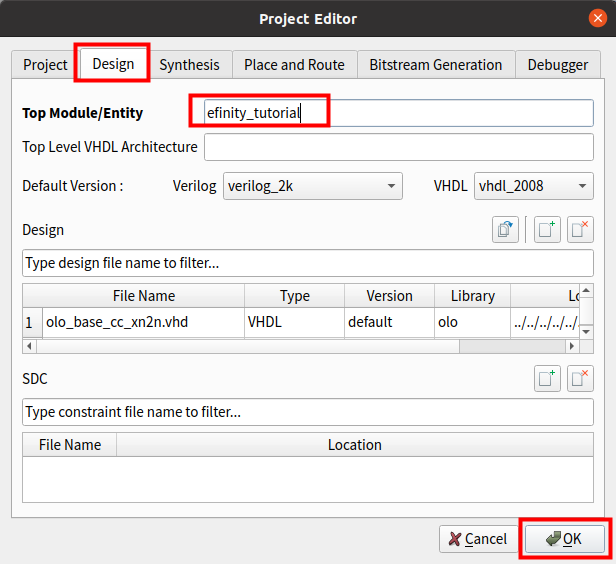Image resolution: width=616 pixels, height=564 pixels.
Task: Click the Top Level VHDL Architecture field
Action: pyautogui.click(x=398, y=147)
